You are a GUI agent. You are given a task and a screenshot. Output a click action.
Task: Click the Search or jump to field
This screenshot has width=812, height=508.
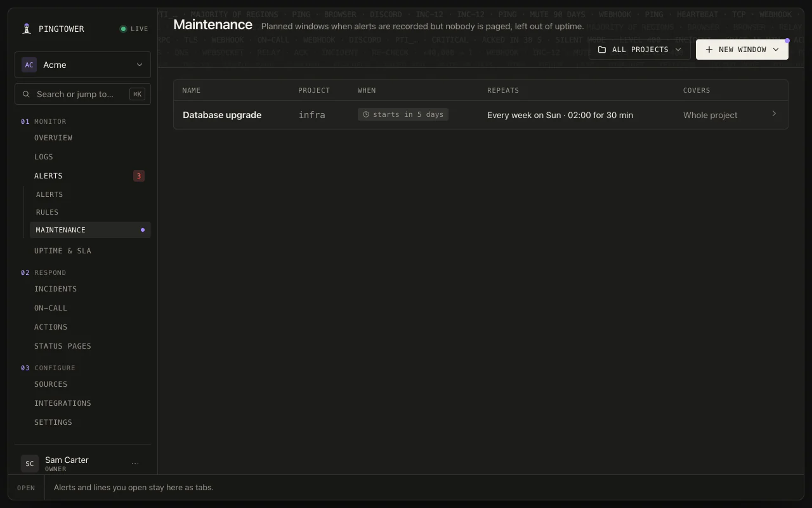click(x=82, y=94)
